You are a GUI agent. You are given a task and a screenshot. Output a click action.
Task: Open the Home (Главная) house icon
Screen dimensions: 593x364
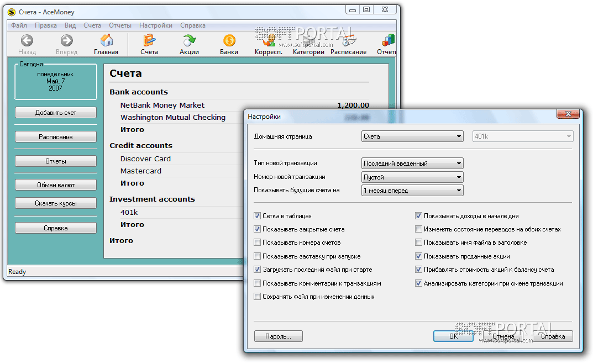[106, 40]
